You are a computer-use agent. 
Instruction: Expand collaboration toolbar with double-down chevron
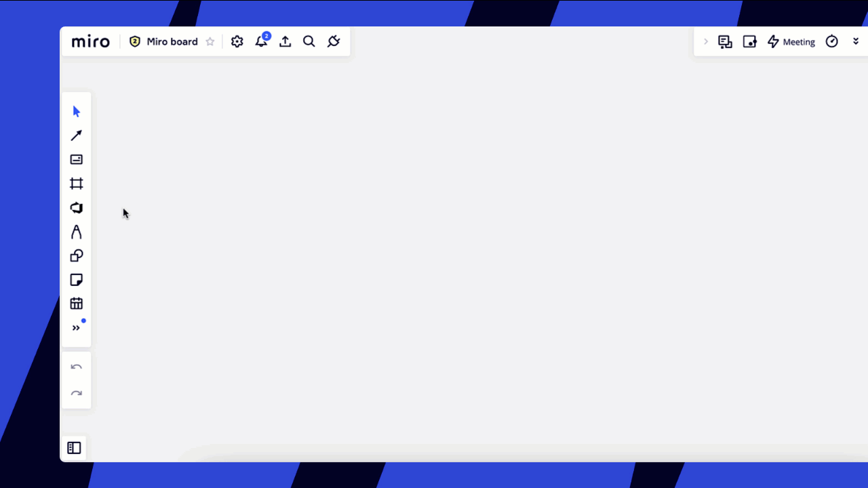[x=856, y=42]
